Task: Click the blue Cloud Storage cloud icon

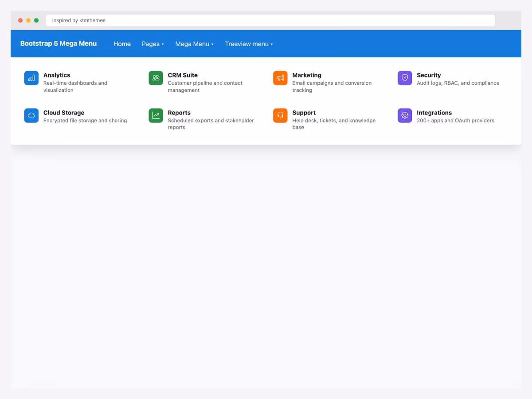Action: click(31, 116)
